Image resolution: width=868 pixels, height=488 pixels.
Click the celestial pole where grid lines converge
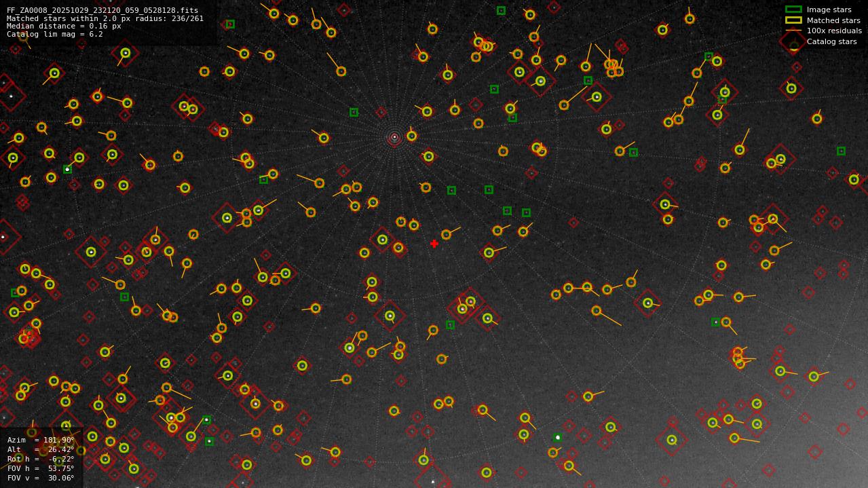point(394,137)
